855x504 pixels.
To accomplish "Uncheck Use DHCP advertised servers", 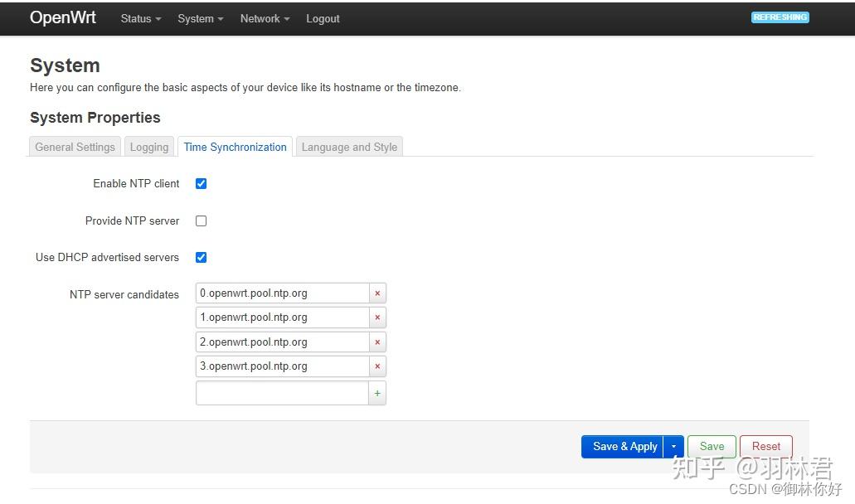I will 201,257.
